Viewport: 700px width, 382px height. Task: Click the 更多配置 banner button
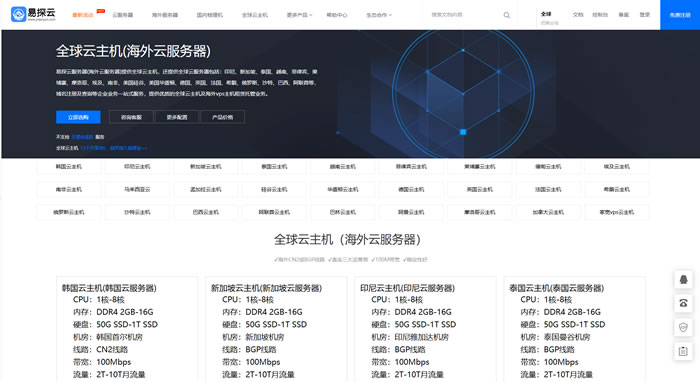pyautogui.click(x=177, y=117)
